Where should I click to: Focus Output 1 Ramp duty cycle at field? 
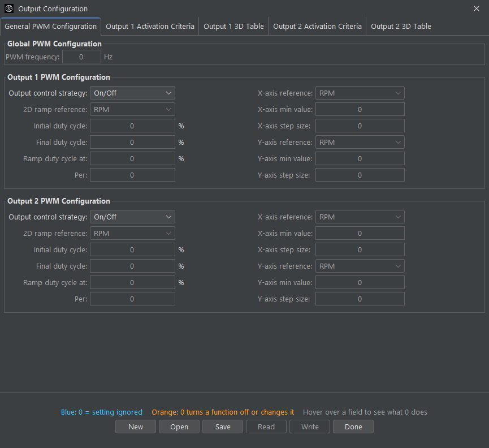(x=132, y=159)
